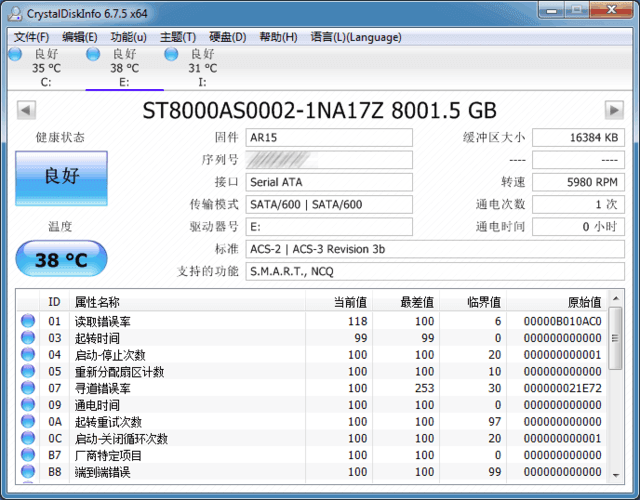The image size is (640, 500).
Task: Click the power on count field 1 次
Action: (578, 204)
